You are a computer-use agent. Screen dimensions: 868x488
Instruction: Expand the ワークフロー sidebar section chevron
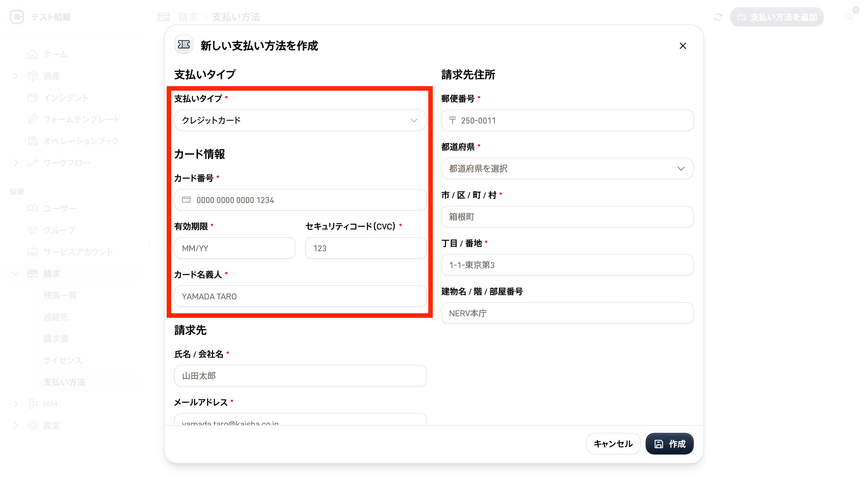[15, 163]
